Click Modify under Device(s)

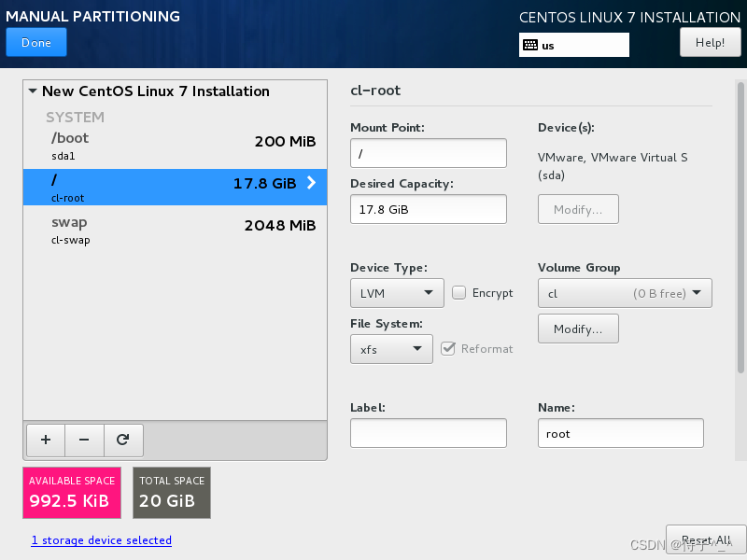click(578, 209)
